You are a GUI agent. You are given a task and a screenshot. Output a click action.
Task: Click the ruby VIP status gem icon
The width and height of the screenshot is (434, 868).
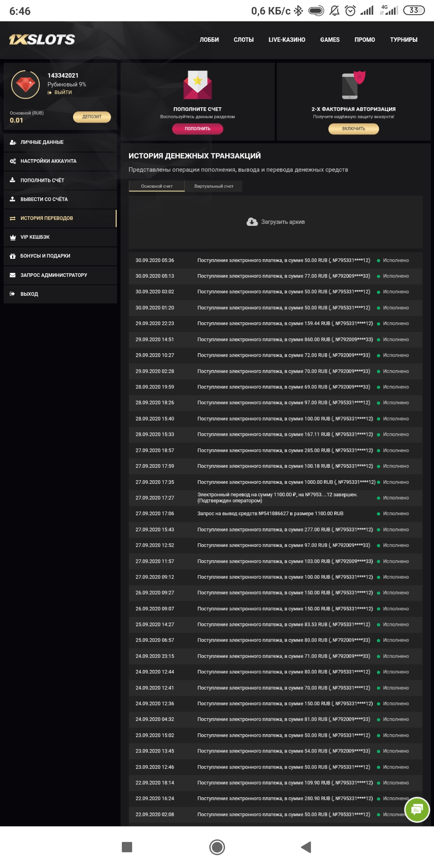[25, 84]
